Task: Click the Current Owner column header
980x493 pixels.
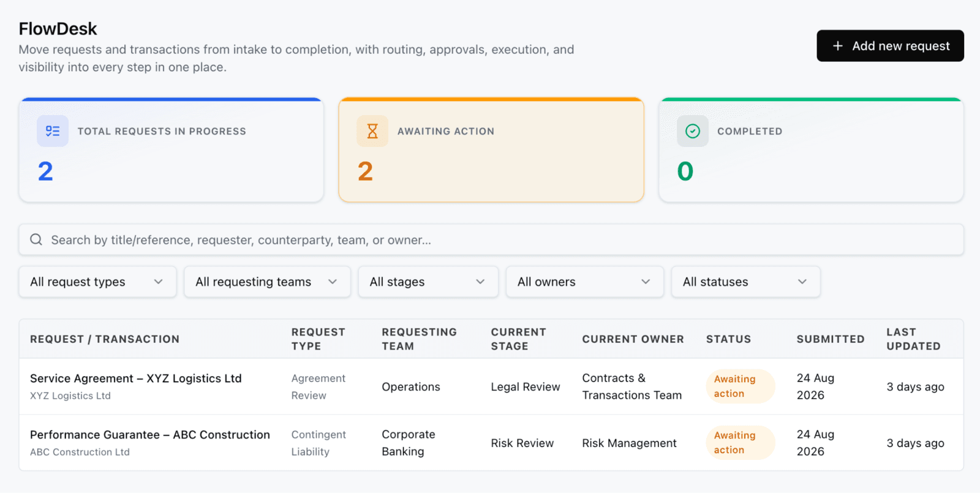Action: [633, 339]
